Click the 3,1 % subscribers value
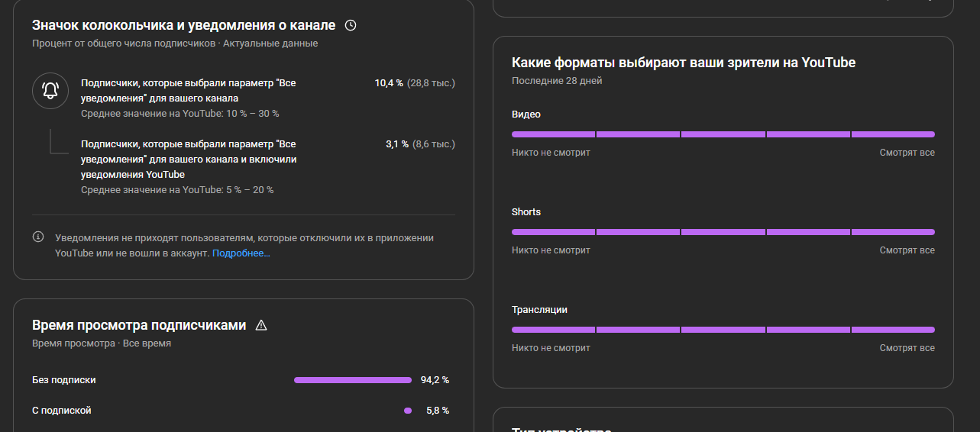980x432 pixels. coord(397,144)
